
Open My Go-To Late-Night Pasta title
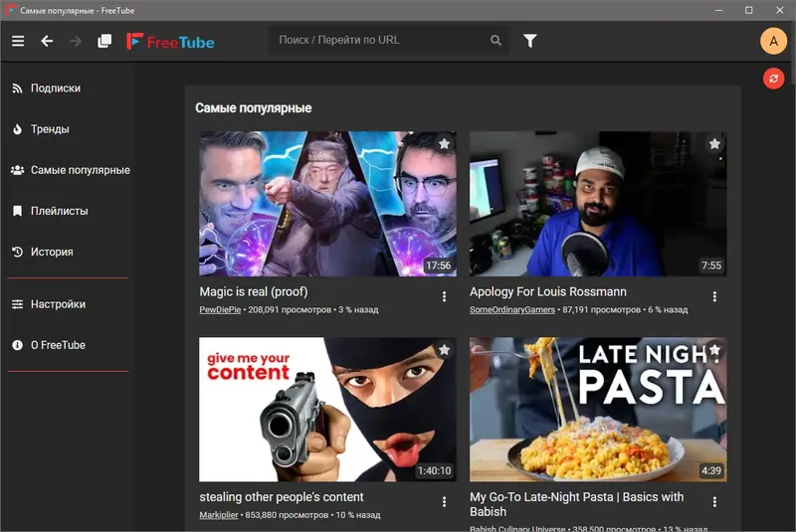[577, 504]
